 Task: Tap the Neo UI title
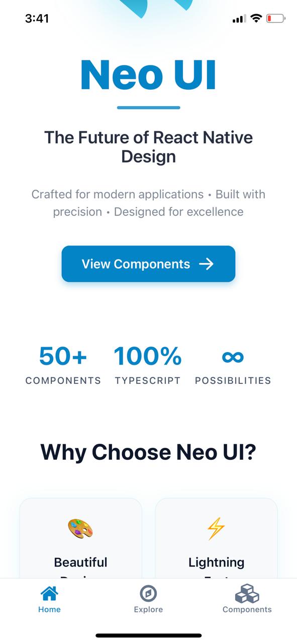[148, 75]
